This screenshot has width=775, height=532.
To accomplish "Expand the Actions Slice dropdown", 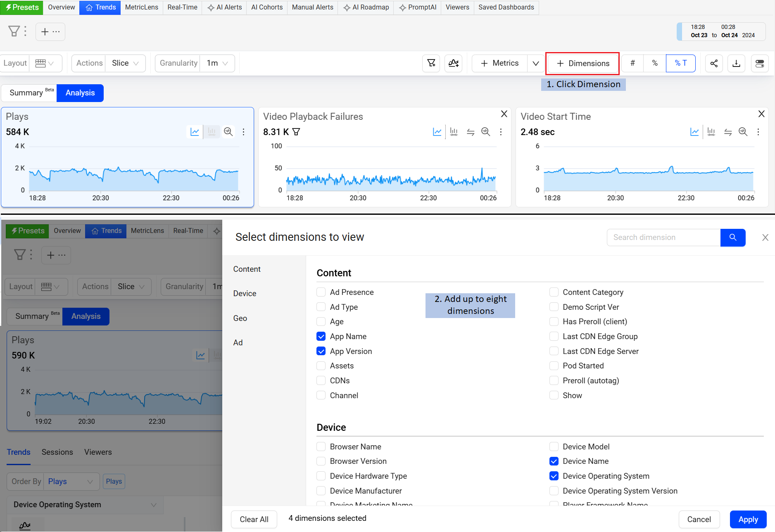I will tap(125, 63).
